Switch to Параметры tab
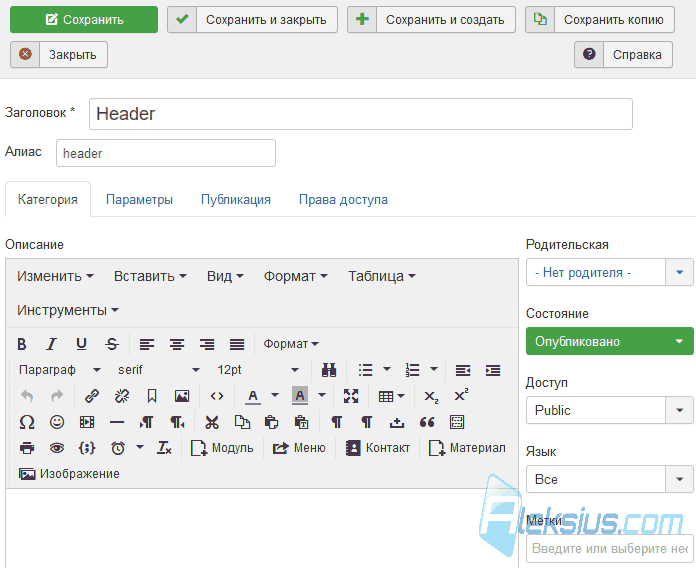 tap(139, 200)
